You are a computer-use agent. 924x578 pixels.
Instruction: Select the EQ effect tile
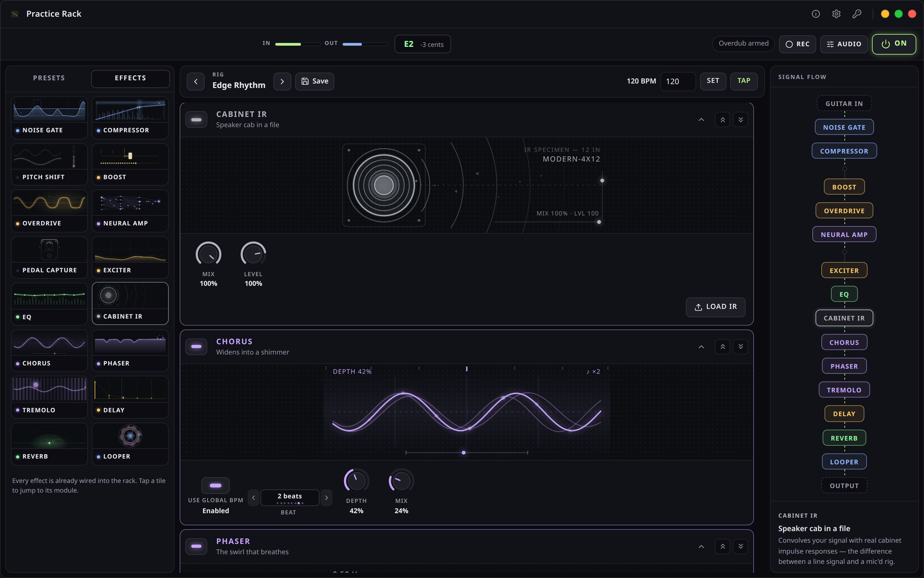tap(49, 304)
